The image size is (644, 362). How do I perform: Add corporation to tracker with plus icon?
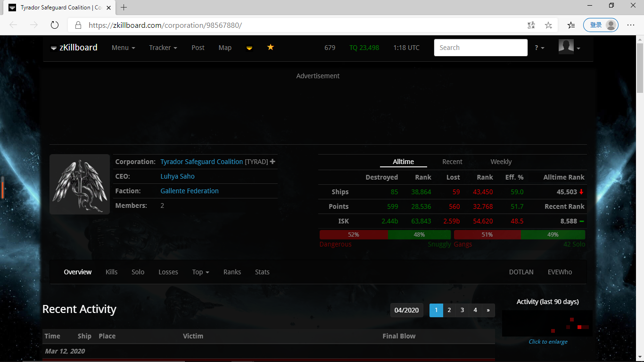tap(272, 162)
